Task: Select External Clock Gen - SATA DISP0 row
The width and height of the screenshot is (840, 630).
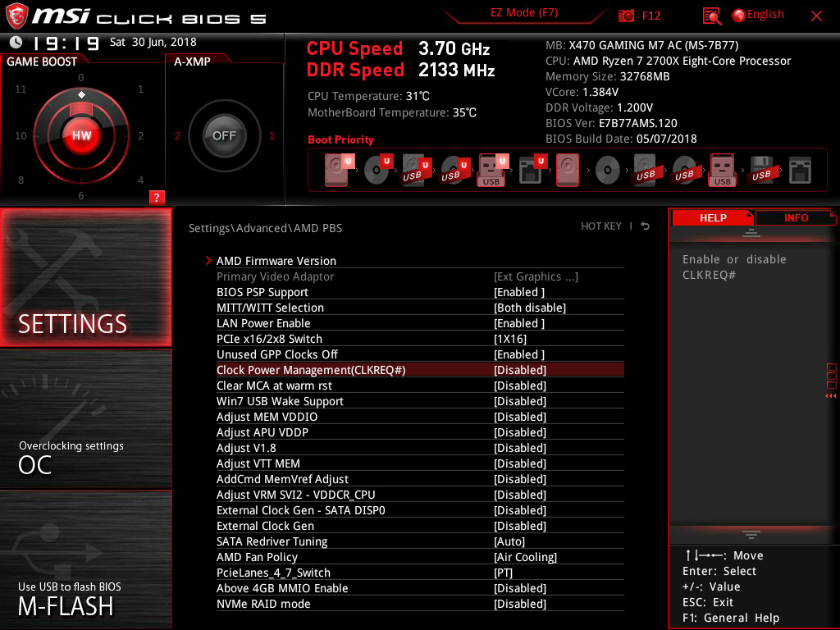Action: 420,510
